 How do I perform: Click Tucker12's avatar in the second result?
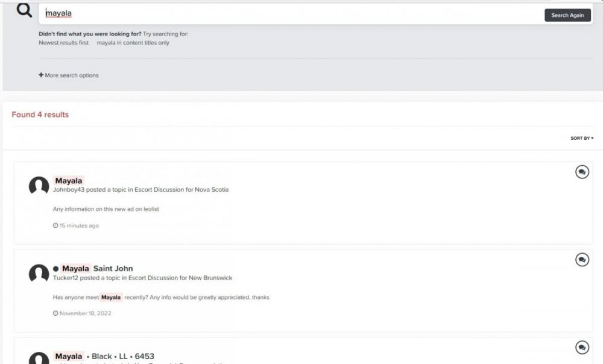point(39,274)
